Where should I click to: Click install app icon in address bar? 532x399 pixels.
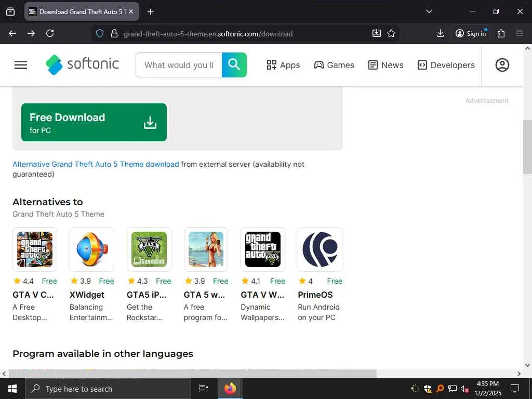click(x=377, y=33)
